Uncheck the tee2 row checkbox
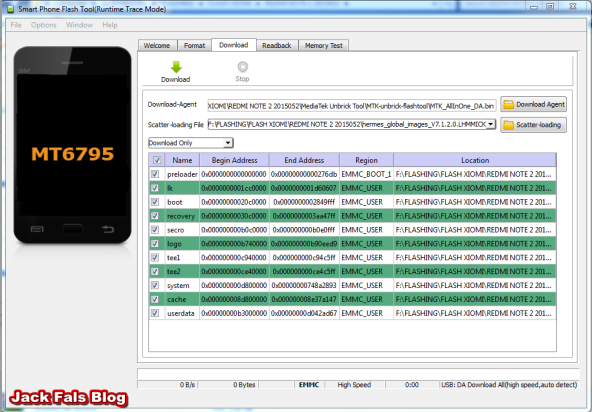The width and height of the screenshot is (592, 412). (x=155, y=272)
